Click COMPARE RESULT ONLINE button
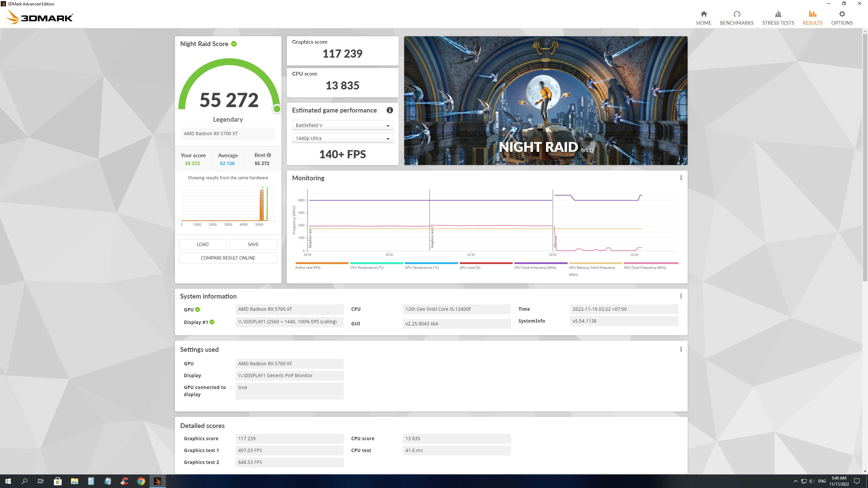This screenshot has width=868, height=488. click(x=228, y=258)
